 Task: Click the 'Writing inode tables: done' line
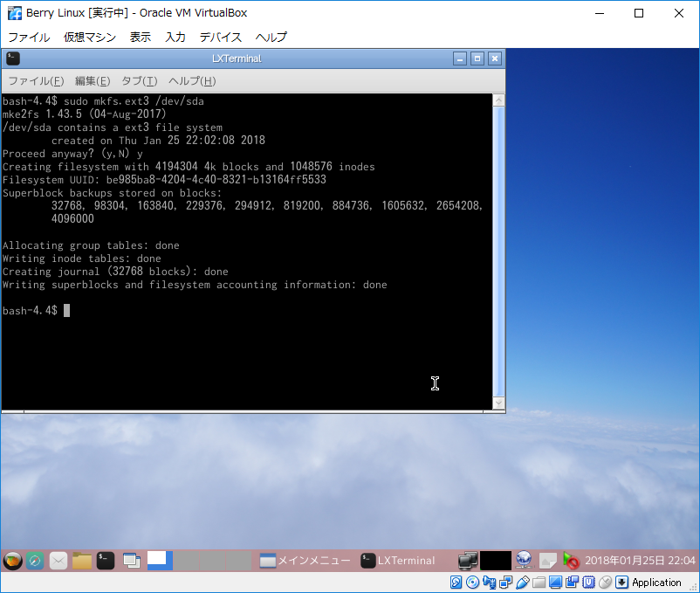point(82,259)
